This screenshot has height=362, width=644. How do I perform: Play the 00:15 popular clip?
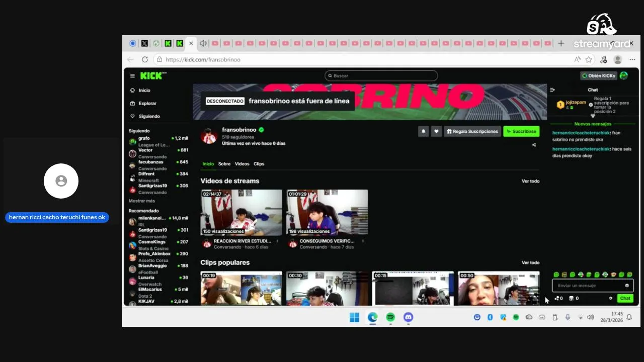click(x=413, y=288)
